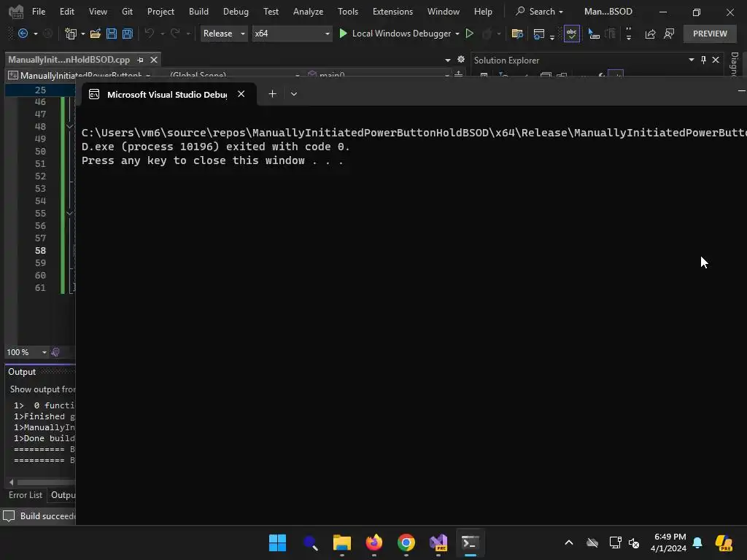
Task: Open the File menu
Action: point(39,12)
